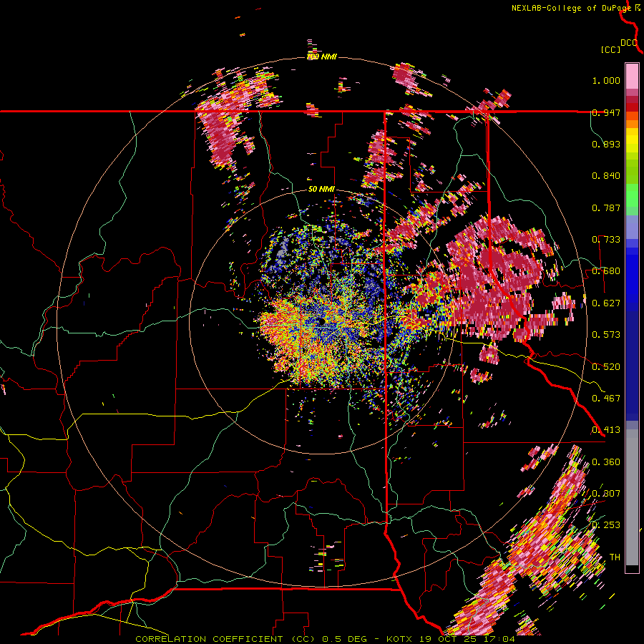Click the 0.573 legend value
This screenshot has height=644, width=644.
click(x=606, y=335)
